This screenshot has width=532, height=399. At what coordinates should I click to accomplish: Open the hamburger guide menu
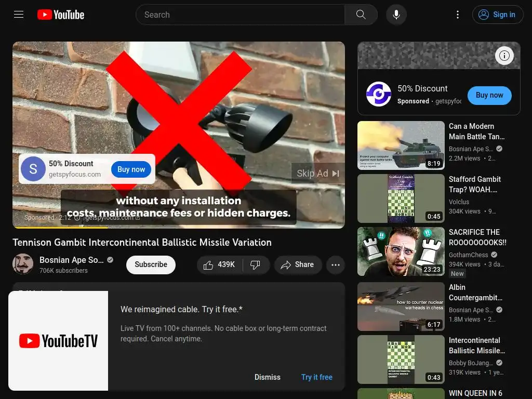point(19,15)
